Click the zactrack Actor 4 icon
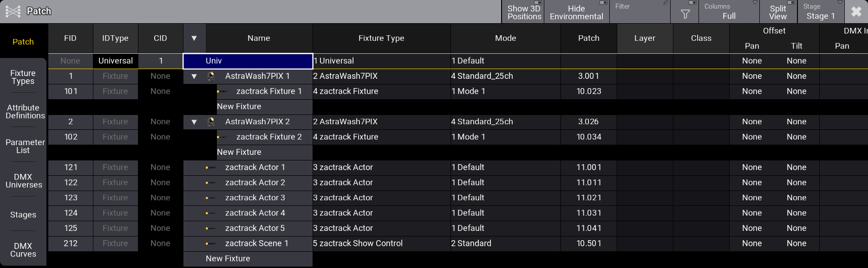The height and width of the screenshot is (268, 868). [x=211, y=213]
